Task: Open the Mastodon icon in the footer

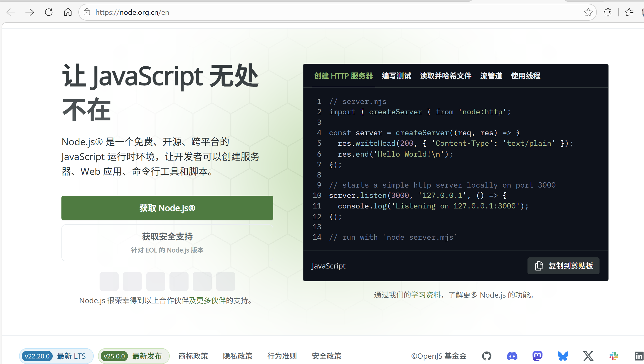Action: coord(538,356)
